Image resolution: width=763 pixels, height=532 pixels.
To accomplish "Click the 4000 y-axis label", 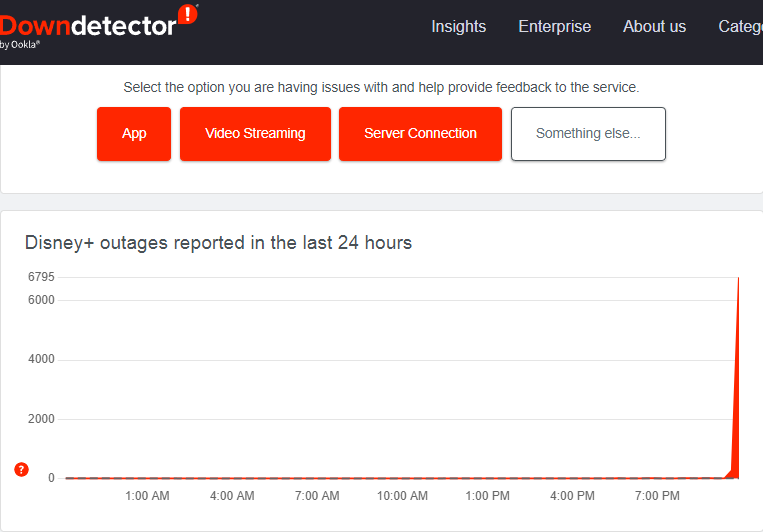I will (41, 359).
